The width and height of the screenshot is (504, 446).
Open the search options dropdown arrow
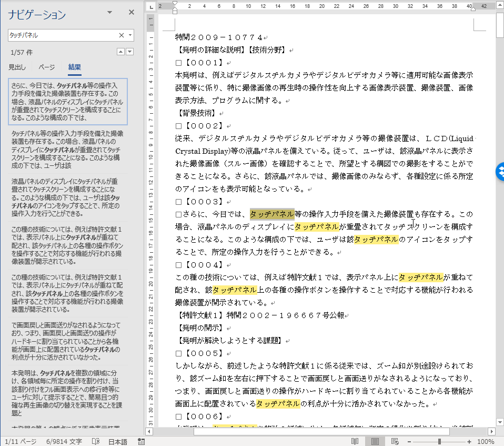click(130, 35)
